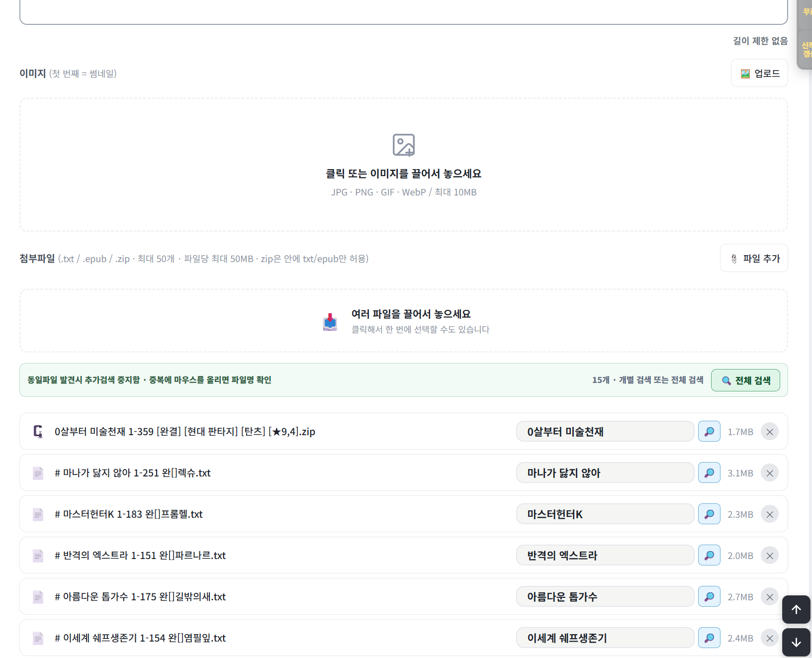Edit the 마나가 닿지 않아 search keyword field
This screenshot has width=812, height=658.
pos(605,473)
